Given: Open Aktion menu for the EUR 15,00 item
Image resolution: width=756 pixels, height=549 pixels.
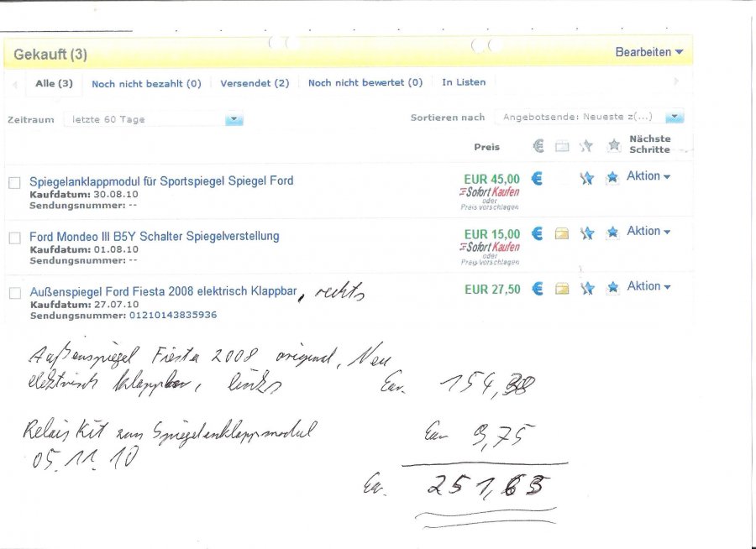Looking at the screenshot, I should (x=648, y=232).
